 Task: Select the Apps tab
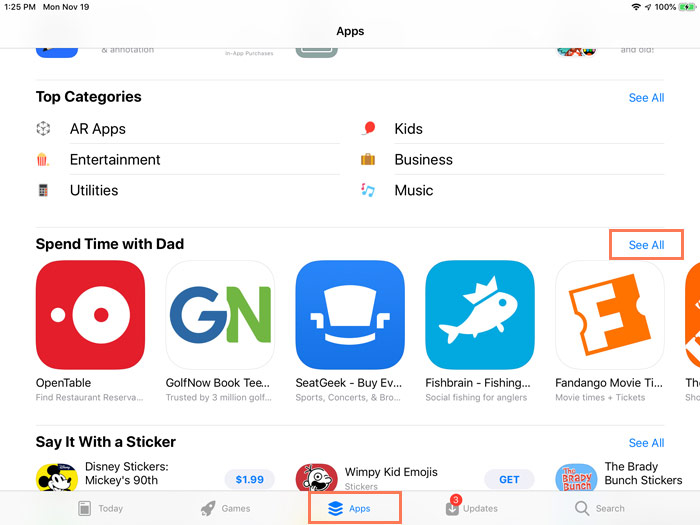coord(349,508)
